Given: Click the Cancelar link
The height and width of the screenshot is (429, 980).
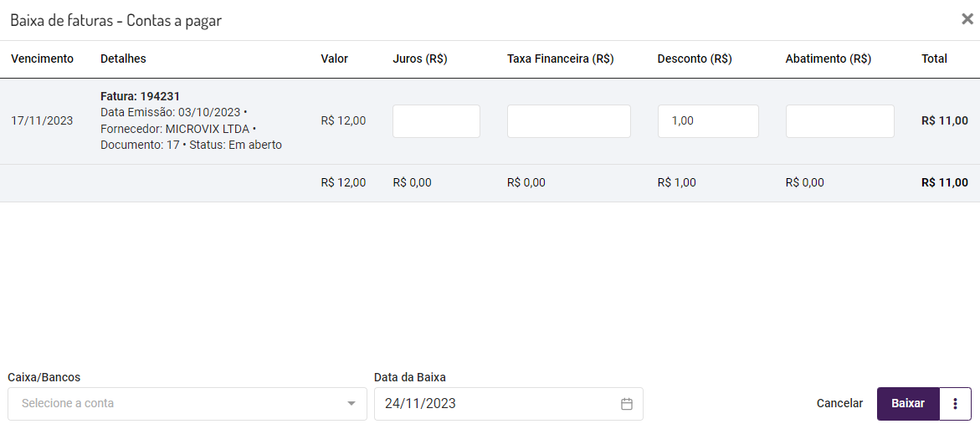Looking at the screenshot, I should (839, 404).
